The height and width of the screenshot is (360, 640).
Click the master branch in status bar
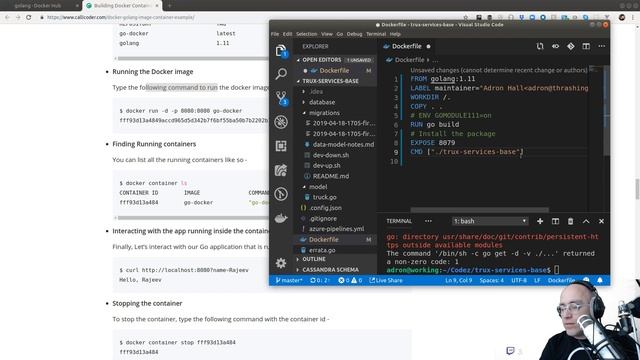click(289, 280)
